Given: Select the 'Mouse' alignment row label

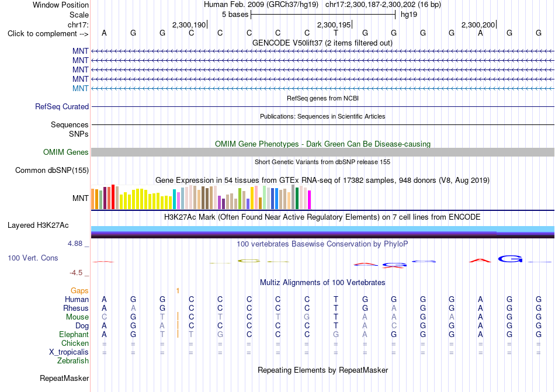Looking at the screenshot, I should pos(77,317).
